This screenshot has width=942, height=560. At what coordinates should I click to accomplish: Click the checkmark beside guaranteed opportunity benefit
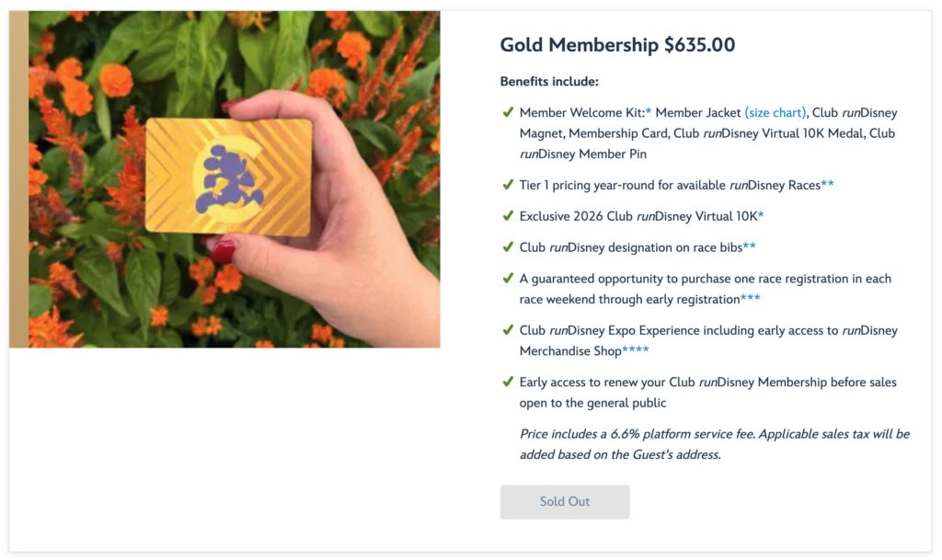pos(507,278)
